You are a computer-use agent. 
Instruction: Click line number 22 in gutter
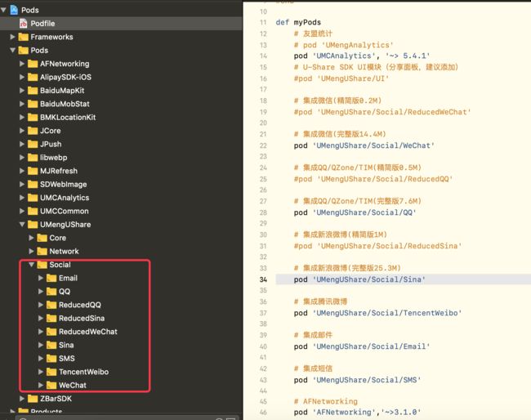[x=263, y=145]
